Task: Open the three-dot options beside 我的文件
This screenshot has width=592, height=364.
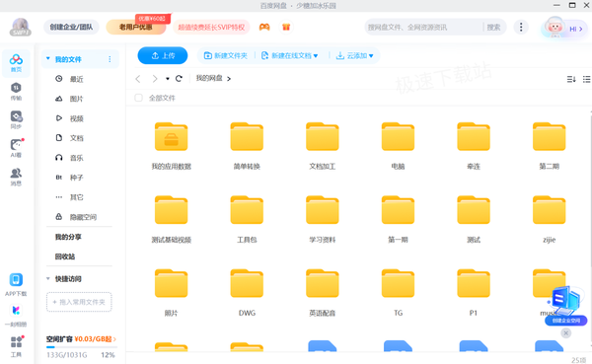Action: click(x=110, y=59)
